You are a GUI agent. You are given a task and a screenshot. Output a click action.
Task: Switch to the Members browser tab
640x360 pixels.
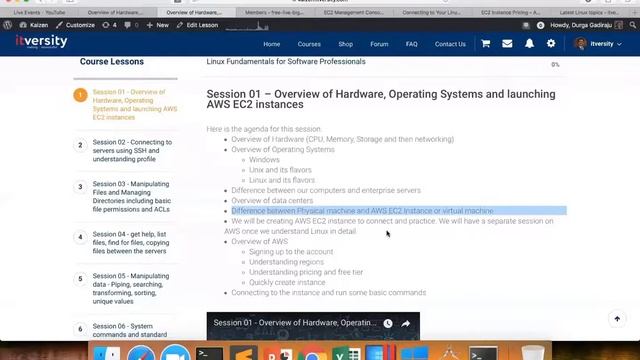pos(274,12)
